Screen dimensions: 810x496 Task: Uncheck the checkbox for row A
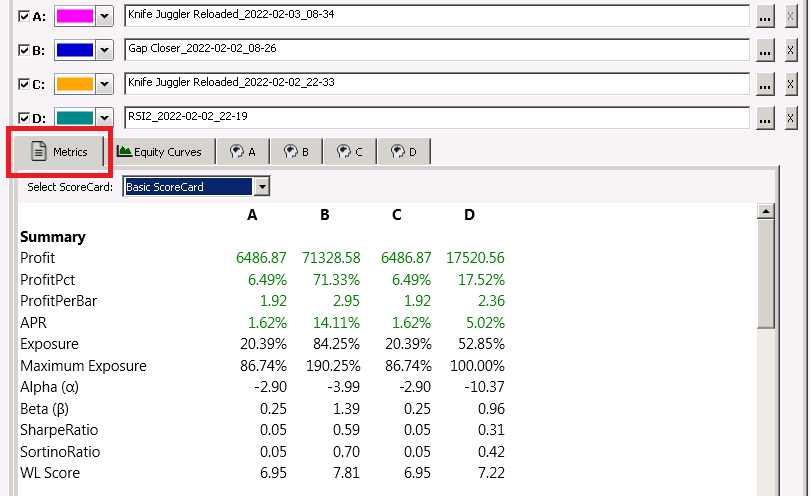click(x=25, y=16)
